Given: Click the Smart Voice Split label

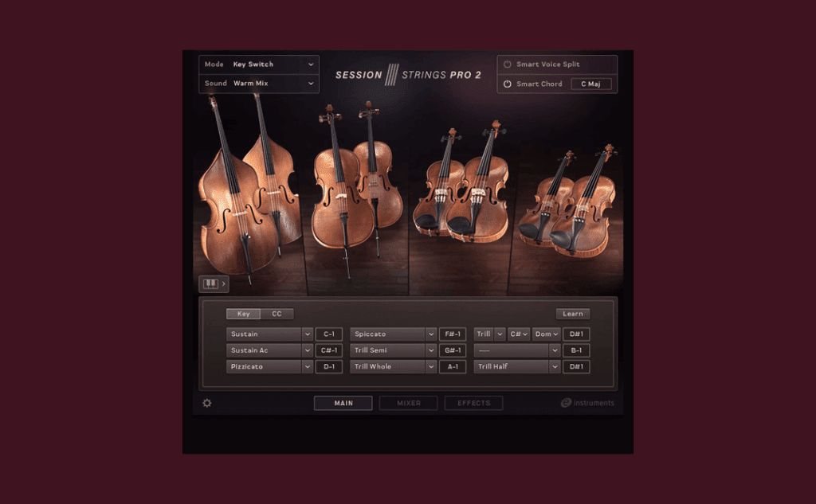Looking at the screenshot, I should pyautogui.click(x=548, y=64).
